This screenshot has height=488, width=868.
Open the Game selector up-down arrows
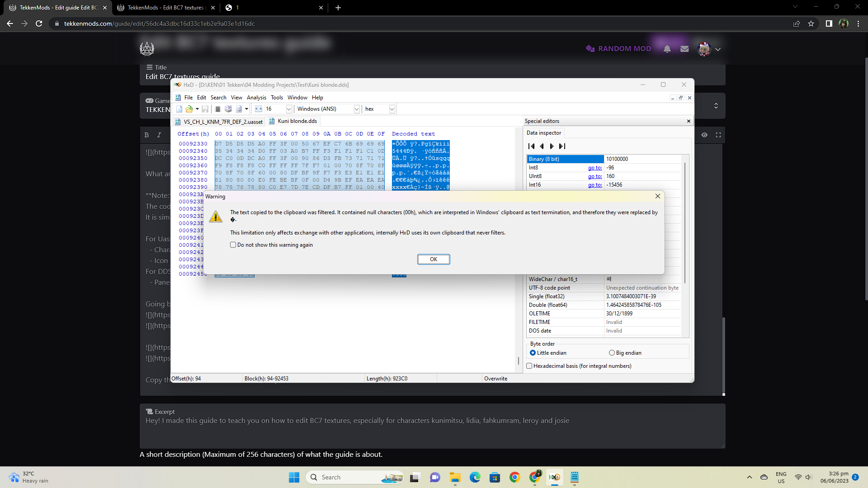716,106
